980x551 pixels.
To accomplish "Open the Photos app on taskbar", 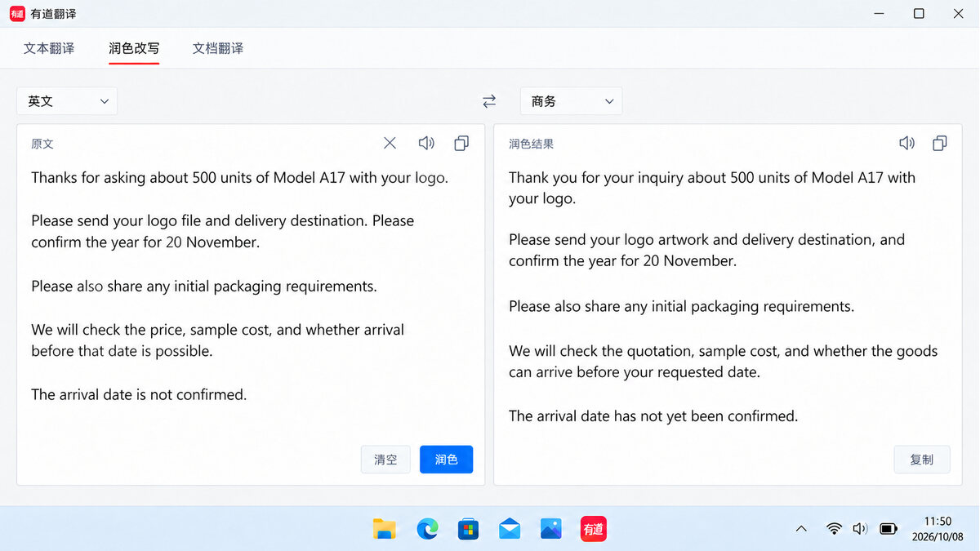I will (551, 529).
